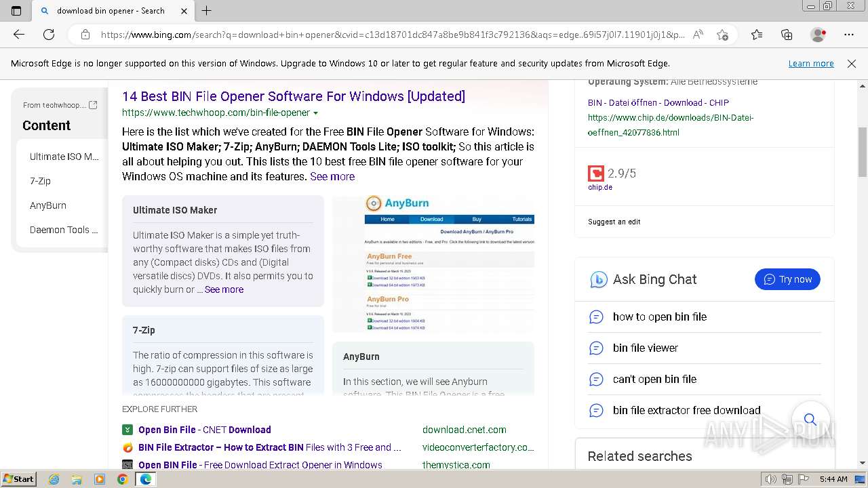Dismiss the Edge unsupported notification bar

click(x=852, y=64)
